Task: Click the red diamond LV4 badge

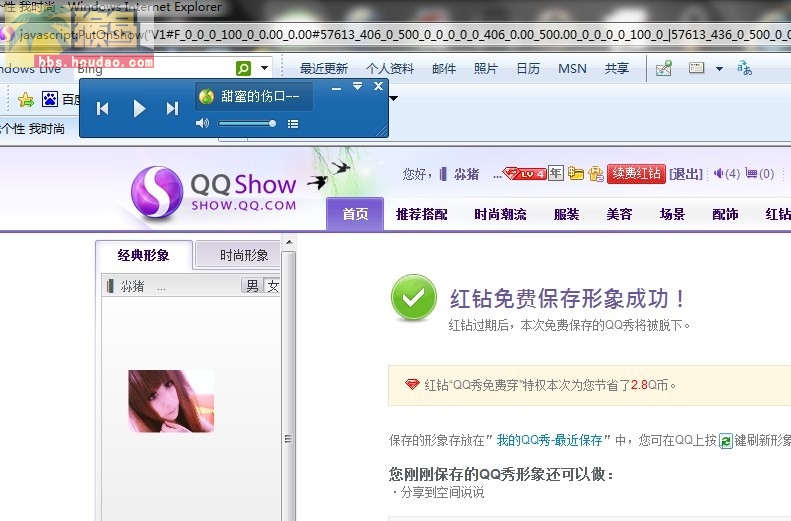Action: [x=525, y=174]
